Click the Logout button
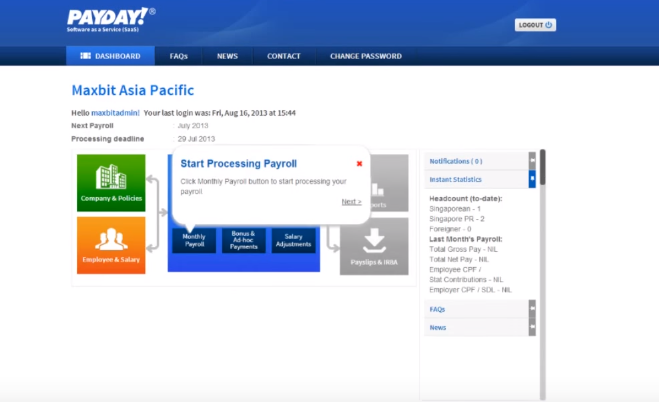This screenshot has height=402, width=659. [x=535, y=25]
